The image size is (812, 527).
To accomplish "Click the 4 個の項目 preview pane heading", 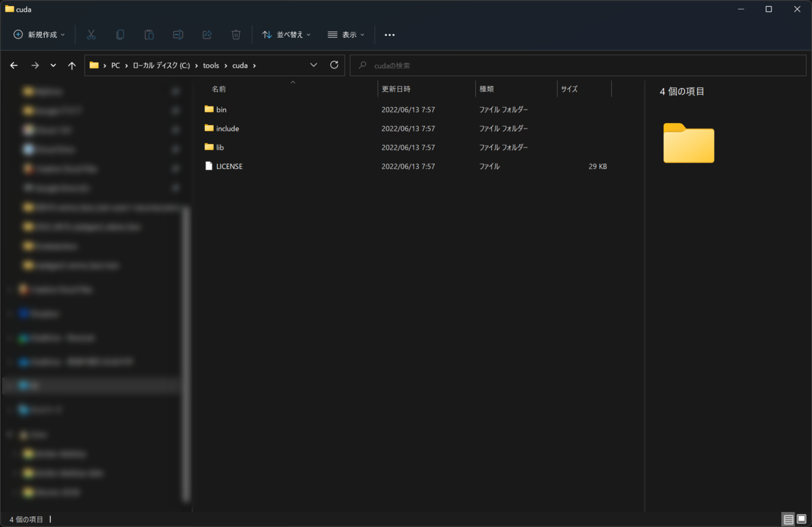I will click(x=682, y=91).
